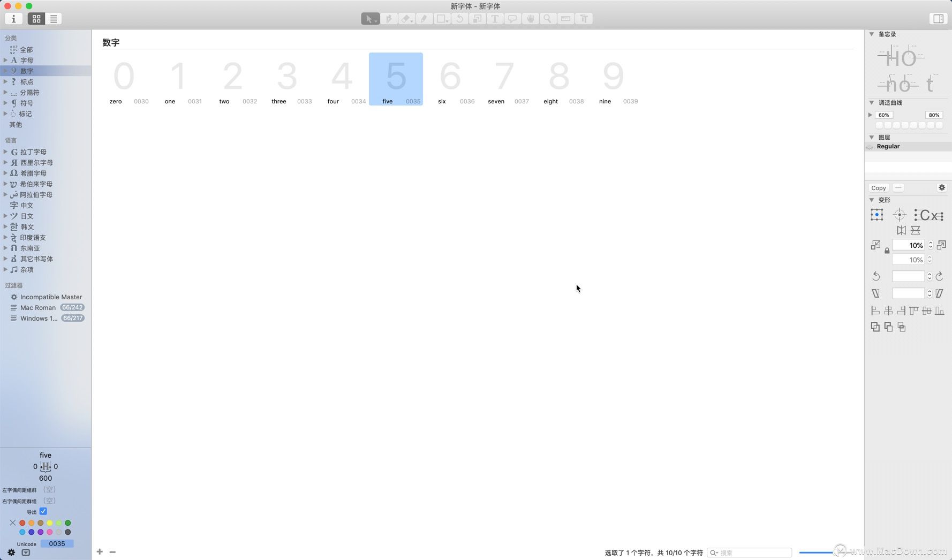952x560 pixels.
Task: Align selection to bottom edges
Action: (940, 311)
